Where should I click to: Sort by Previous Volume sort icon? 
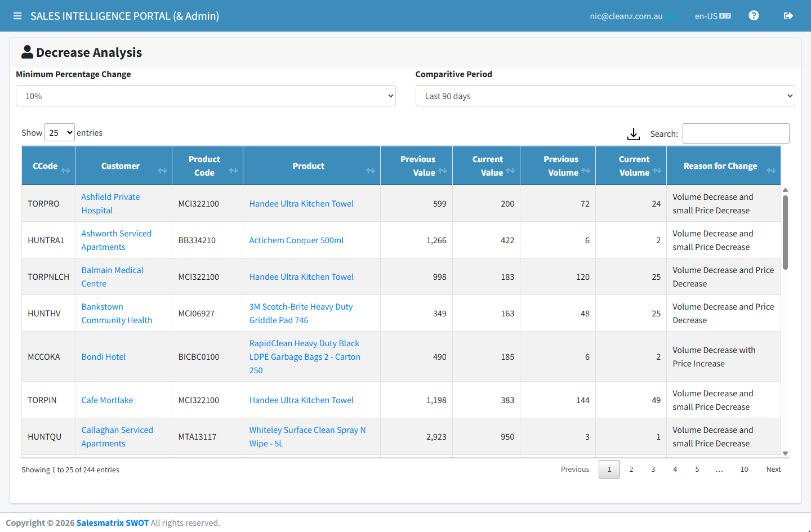coord(586,171)
